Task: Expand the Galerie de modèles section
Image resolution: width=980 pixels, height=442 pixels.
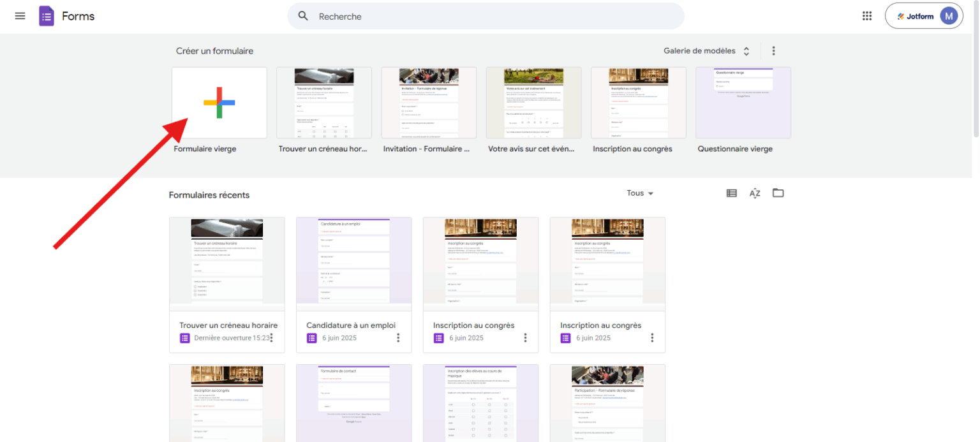Action: click(x=706, y=51)
